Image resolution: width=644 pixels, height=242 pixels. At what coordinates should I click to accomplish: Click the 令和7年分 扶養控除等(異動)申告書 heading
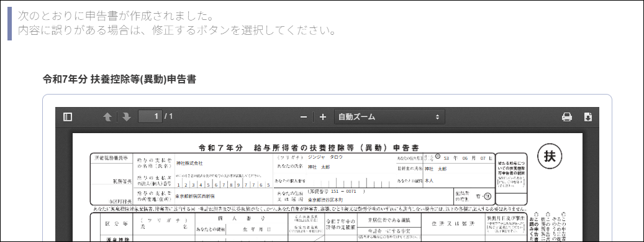[x=119, y=80]
